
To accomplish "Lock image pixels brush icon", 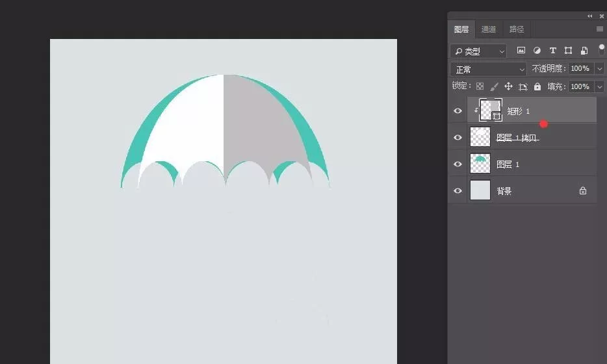I will (x=494, y=86).
